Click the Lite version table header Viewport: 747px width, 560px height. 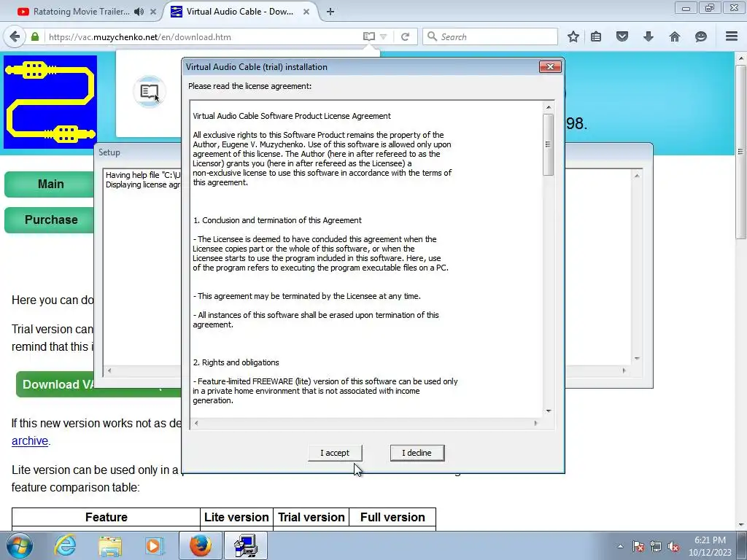click(236, 517)
